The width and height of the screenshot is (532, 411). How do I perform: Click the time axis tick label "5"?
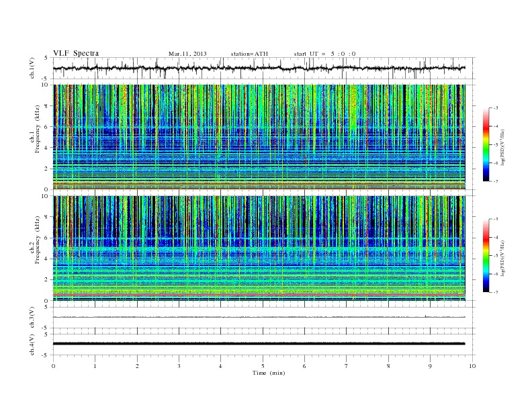click(263, 366)
